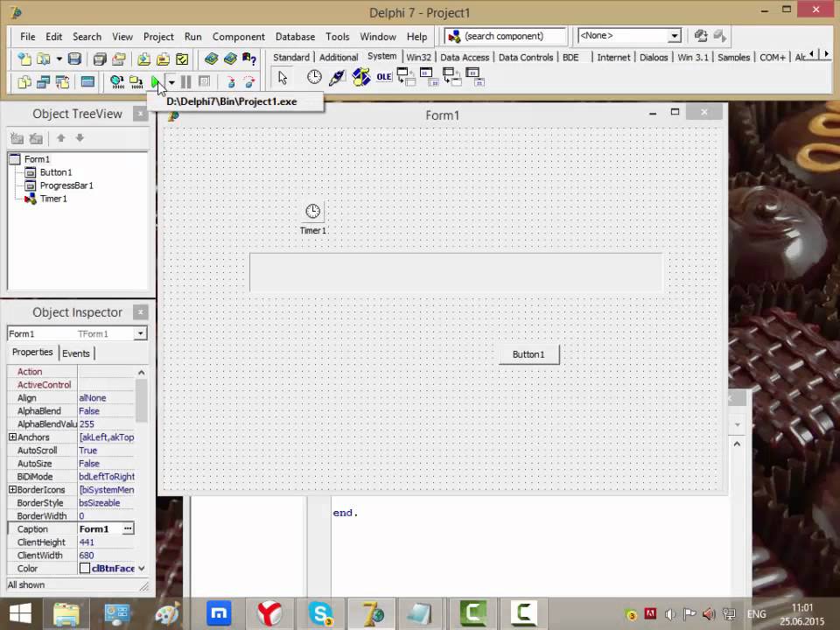
Task: Select the progress bar on Form1
Action: 456,272
